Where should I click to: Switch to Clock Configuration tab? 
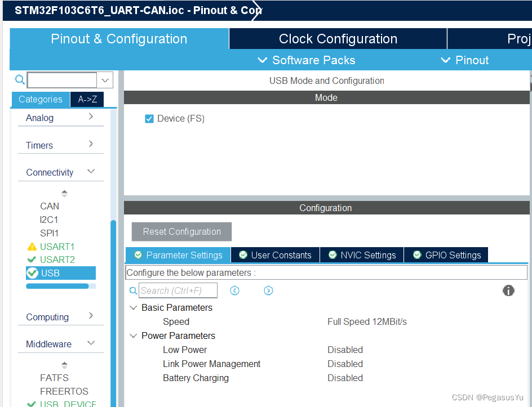(x=338, y=39)
